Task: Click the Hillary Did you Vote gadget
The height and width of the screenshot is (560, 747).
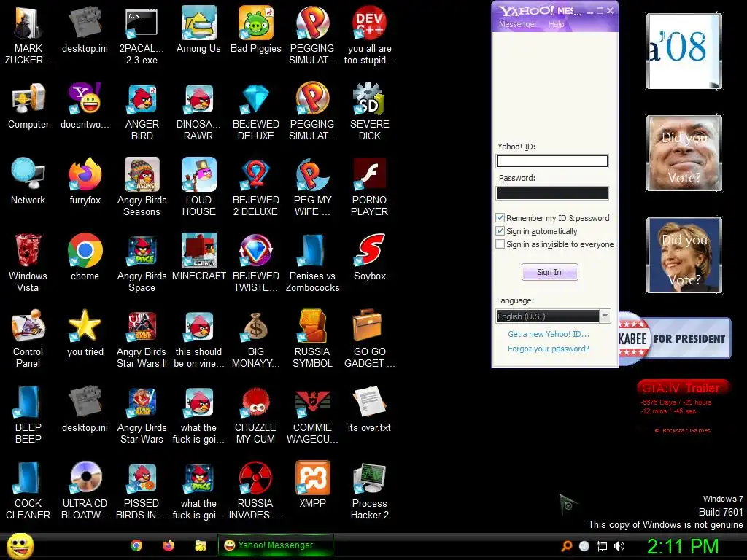Action: (684, 255)
